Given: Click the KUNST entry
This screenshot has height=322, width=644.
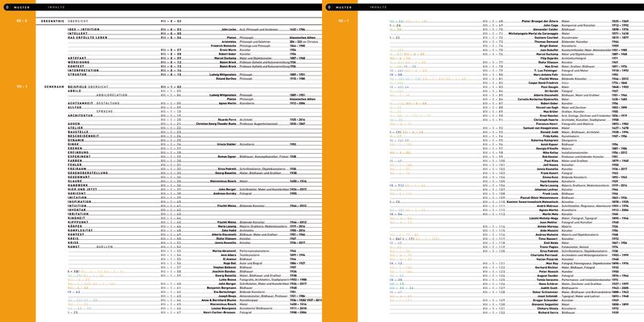Looking at the screenshot, I should 73,247.
